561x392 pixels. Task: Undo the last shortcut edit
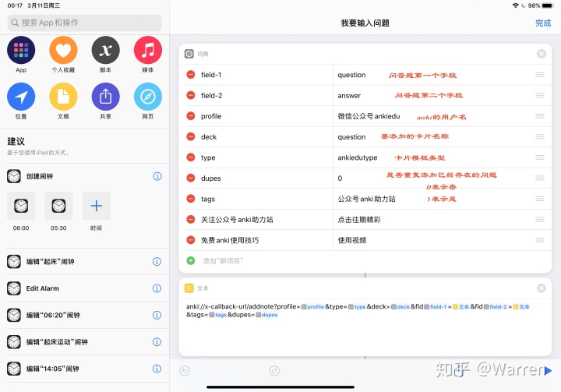click(x=185, y=371)
